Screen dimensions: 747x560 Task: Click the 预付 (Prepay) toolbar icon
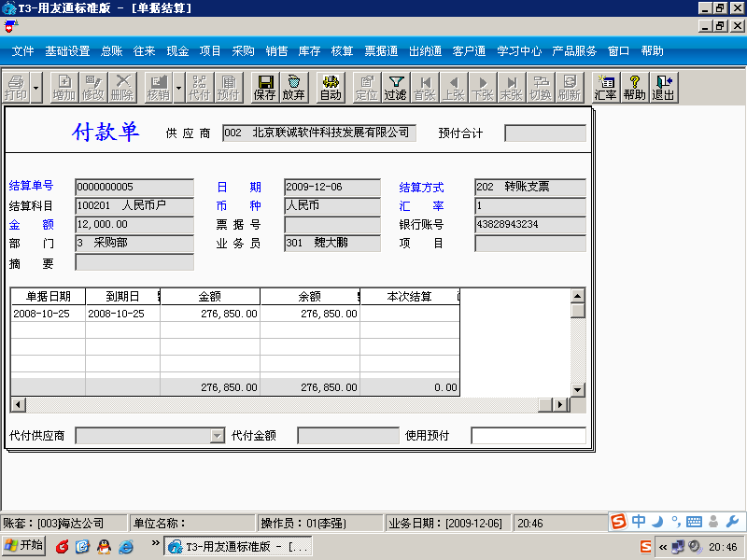[228, 87]
